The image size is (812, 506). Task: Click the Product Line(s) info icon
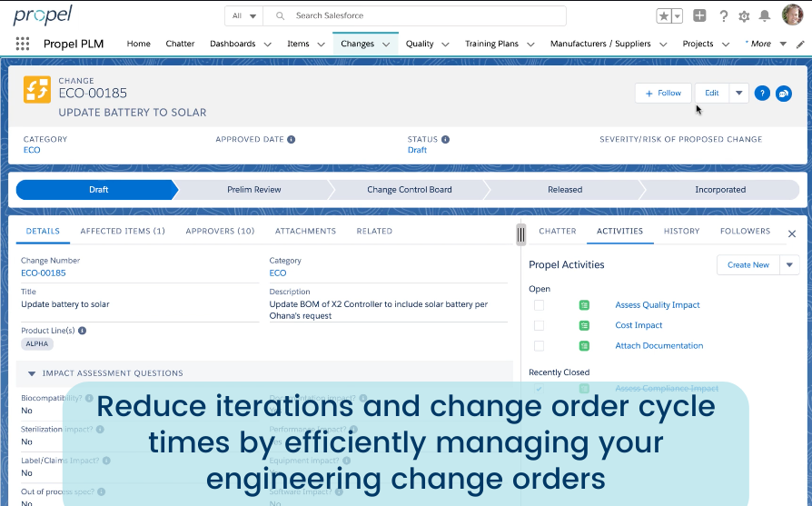[82, 331]
